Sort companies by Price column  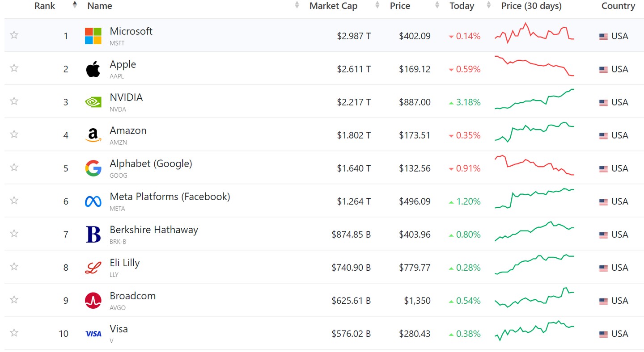point(400,6)
